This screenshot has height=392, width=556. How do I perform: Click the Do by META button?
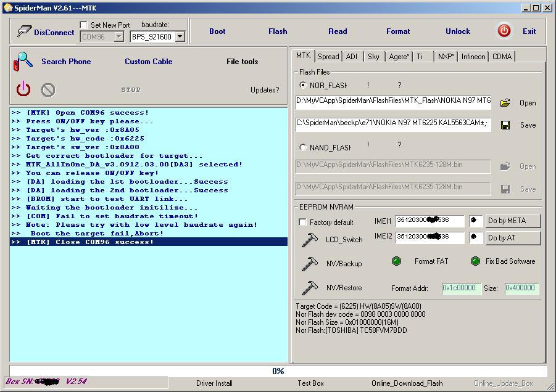click(x=513, y=221)
